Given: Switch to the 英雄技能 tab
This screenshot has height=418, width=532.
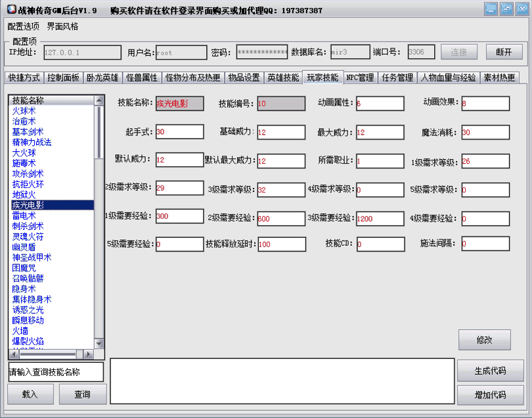Looking at the screenshot, I should tap(283, 78).
